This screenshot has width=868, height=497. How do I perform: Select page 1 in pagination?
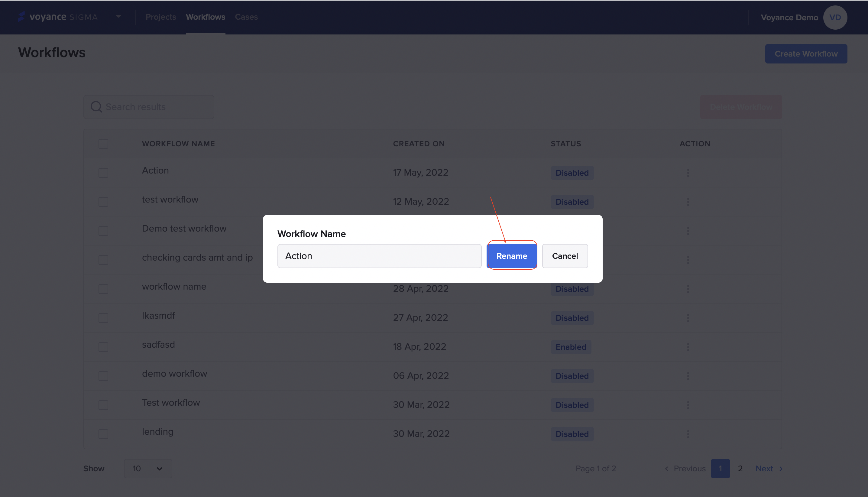pyautogui.click(x=720, y=468)
